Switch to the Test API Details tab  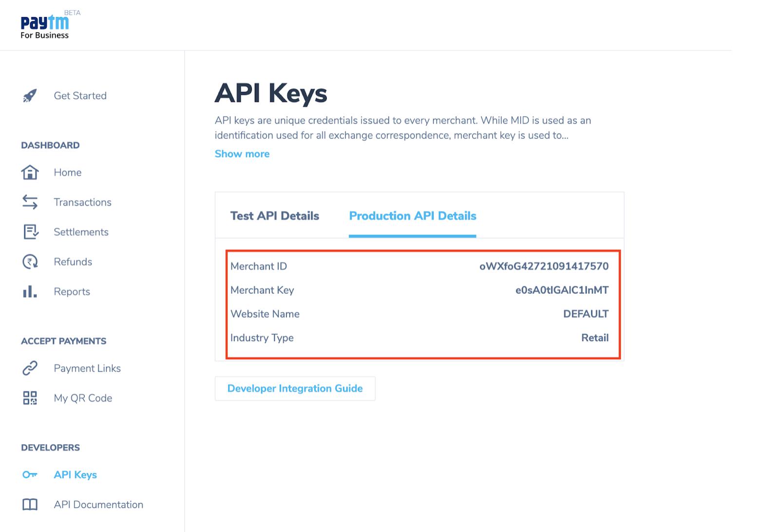[275, 216]
